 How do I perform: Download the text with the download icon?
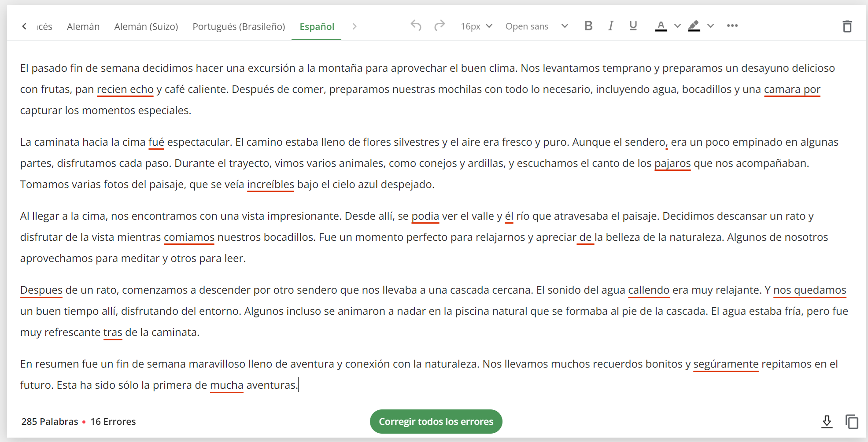[x=827, y=422]
